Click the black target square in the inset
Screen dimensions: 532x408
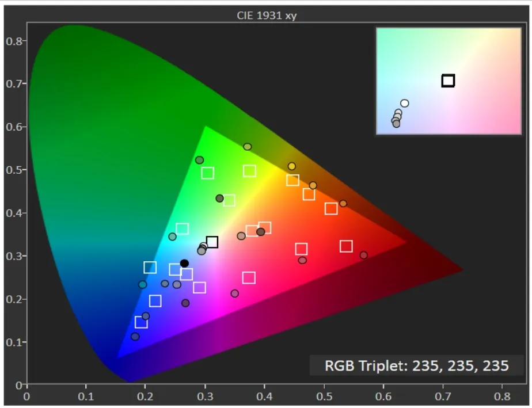pos(448,81)
